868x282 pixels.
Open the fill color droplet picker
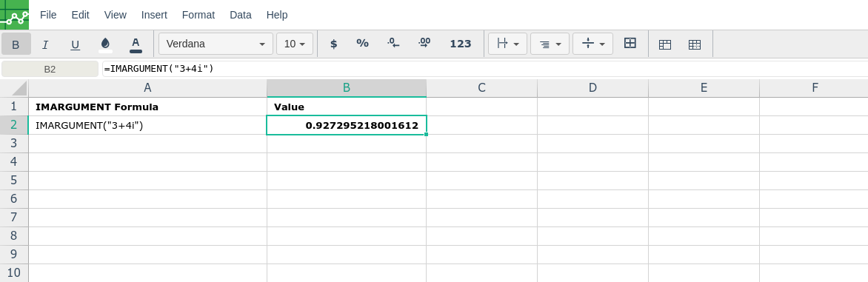[x=105, y=44]
